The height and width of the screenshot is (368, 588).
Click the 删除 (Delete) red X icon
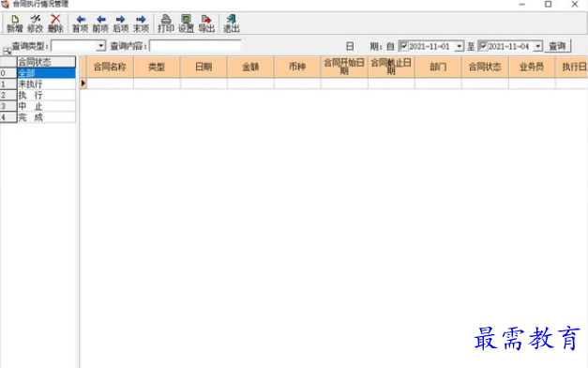[x=55, y=23]
